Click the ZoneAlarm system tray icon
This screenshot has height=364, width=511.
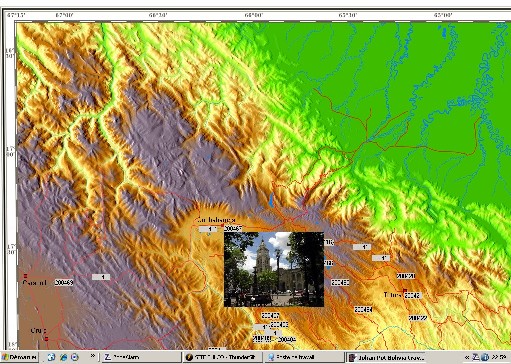(476, 357)
